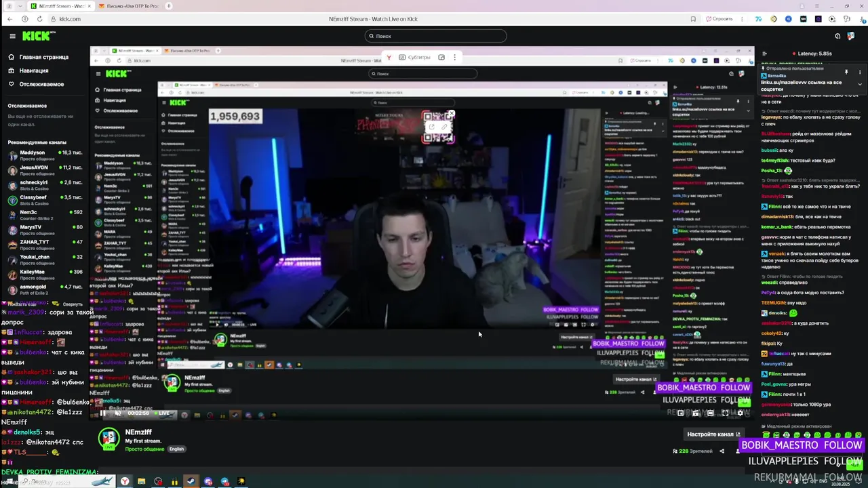Click the 228 Зрителей viewer count

coord(692,451)
